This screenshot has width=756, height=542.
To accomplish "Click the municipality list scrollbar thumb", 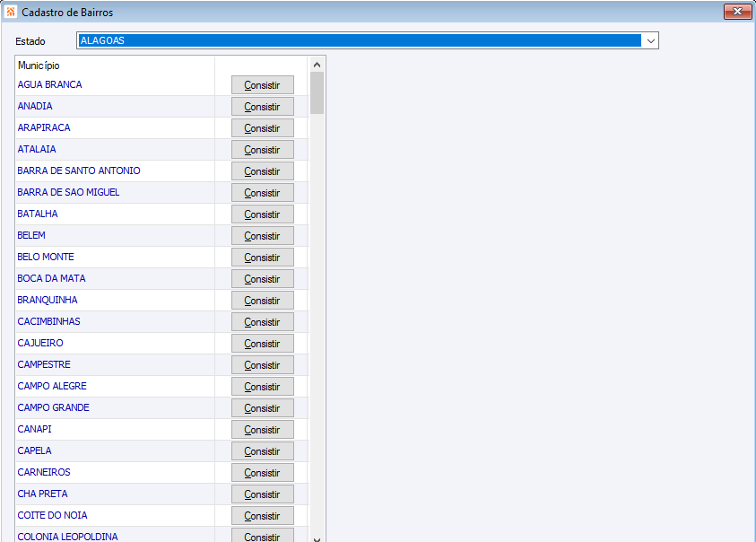I will (x=317, y=92).
